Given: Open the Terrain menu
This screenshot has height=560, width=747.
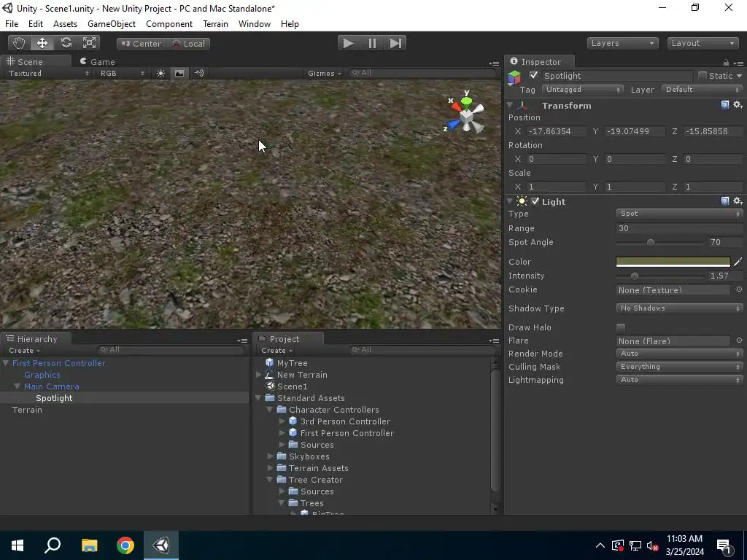Looking at the screenshot, I should pyautogui.click(x=215, y=24).
